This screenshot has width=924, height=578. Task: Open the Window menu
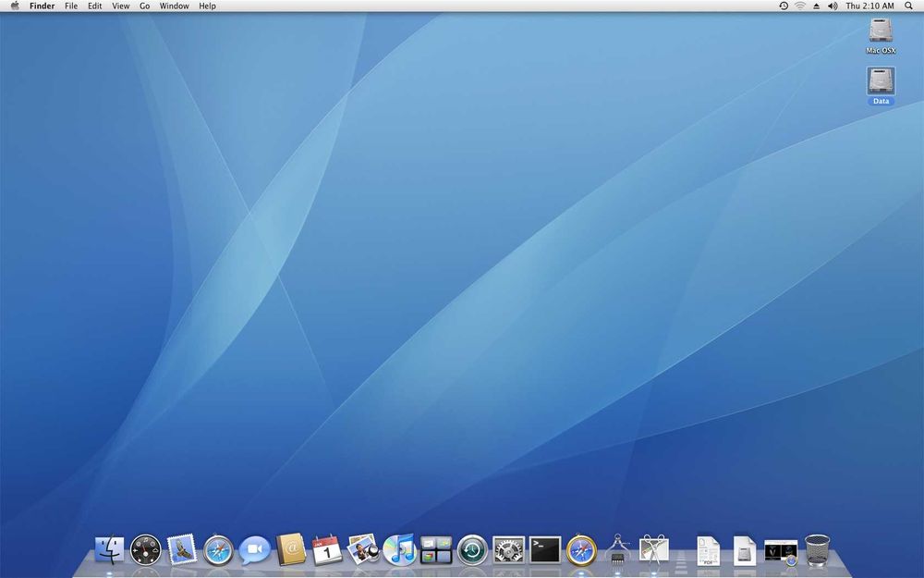click(175, 6)
